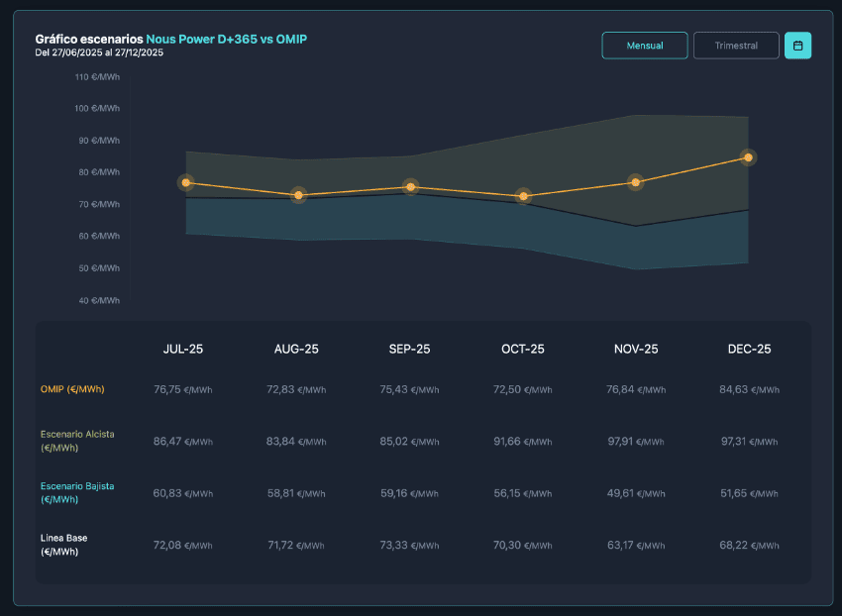Open the calendar date picker icon
The image size is (842, 616).
pos(797,46)
